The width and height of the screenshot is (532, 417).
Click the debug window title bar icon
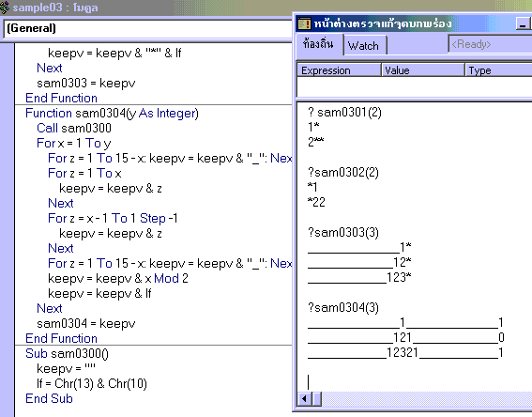[304, 23]
